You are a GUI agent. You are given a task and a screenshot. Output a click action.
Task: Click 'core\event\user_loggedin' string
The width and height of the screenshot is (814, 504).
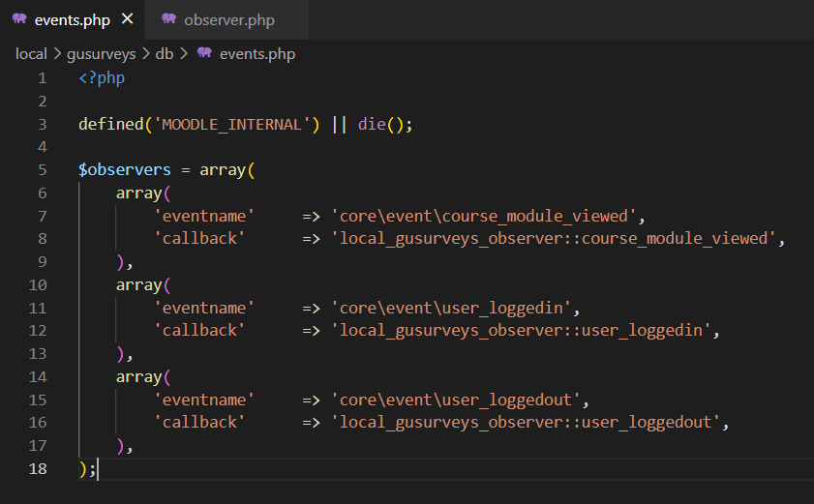451,308
